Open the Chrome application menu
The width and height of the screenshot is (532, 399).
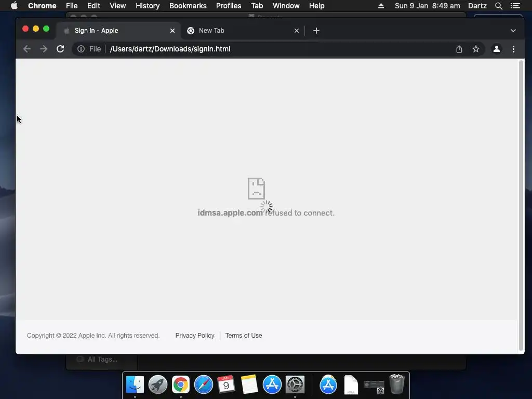[42, 6]
